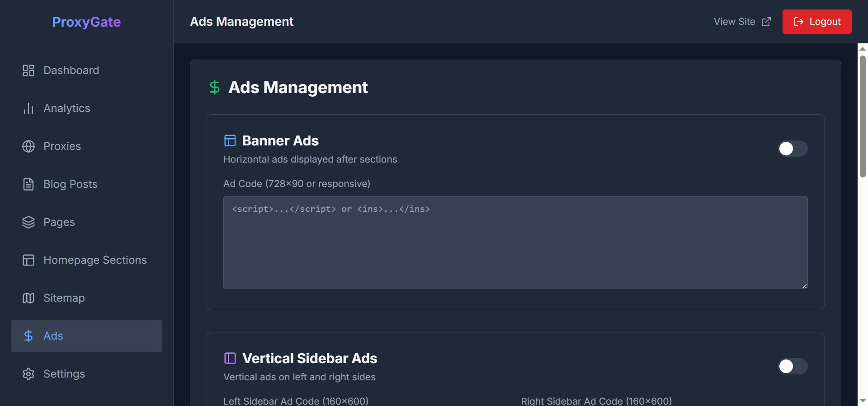The image size is (868, 406).
Task: Click the ProxyGate logo link
Action: [x=86, y=22]
